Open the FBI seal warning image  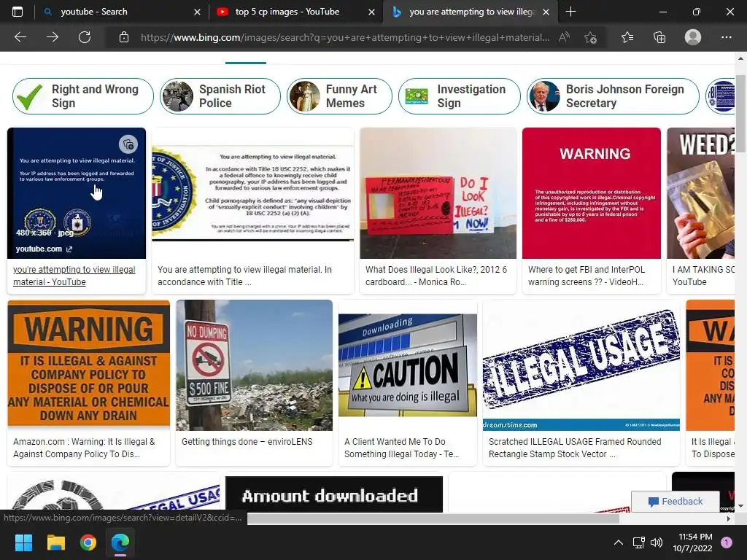tap(253, 192)
